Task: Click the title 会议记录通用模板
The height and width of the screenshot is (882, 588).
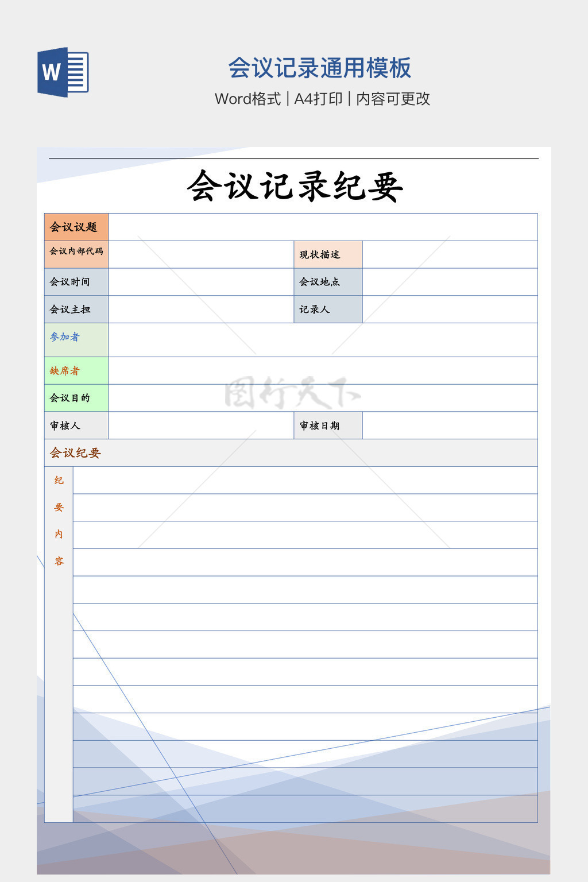Action: pos(319,68)
